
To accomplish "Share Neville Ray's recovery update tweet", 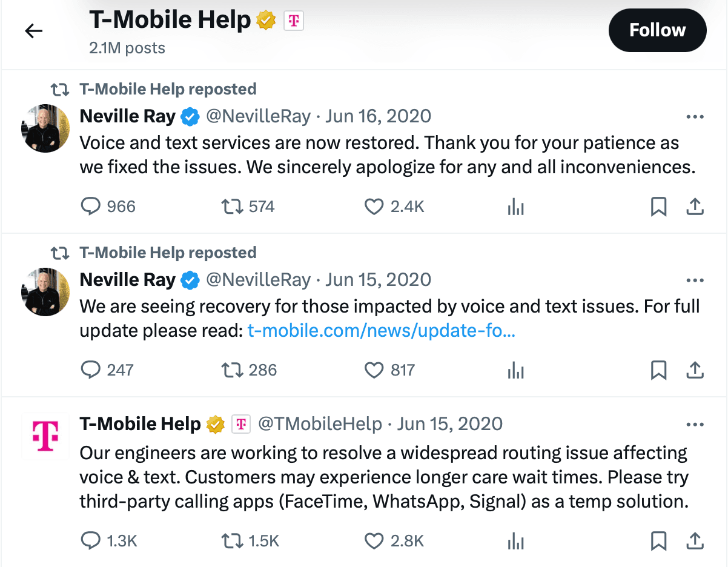I will pyautogui.click(x=695, y=370).
